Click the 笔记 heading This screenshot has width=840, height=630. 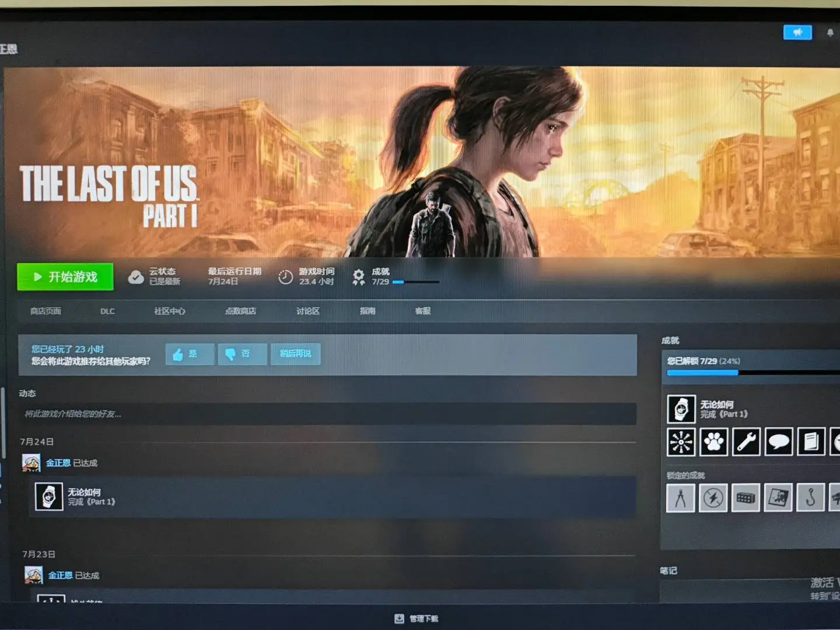pyautogui.click(x=668, y=570)
